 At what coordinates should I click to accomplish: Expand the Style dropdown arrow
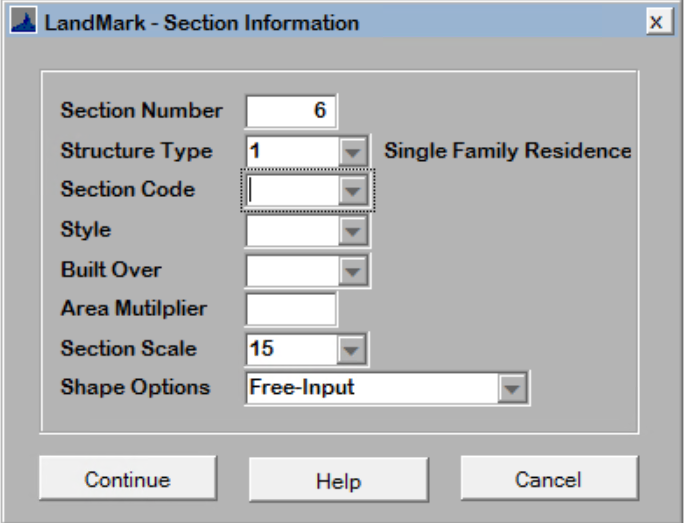(354, 230)
